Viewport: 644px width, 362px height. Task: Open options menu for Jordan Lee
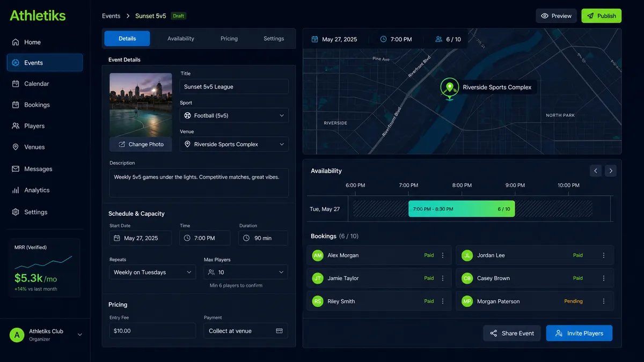coord(604,255)
